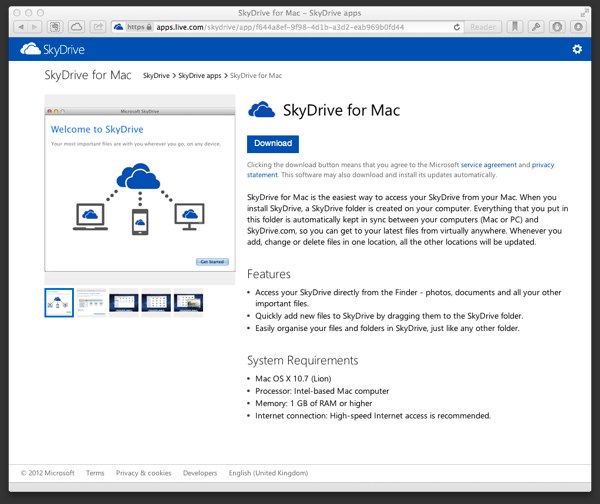
Task: Select the fourth screenshot thumbnail
Action: pyautogui.click(x=156, y=303)
